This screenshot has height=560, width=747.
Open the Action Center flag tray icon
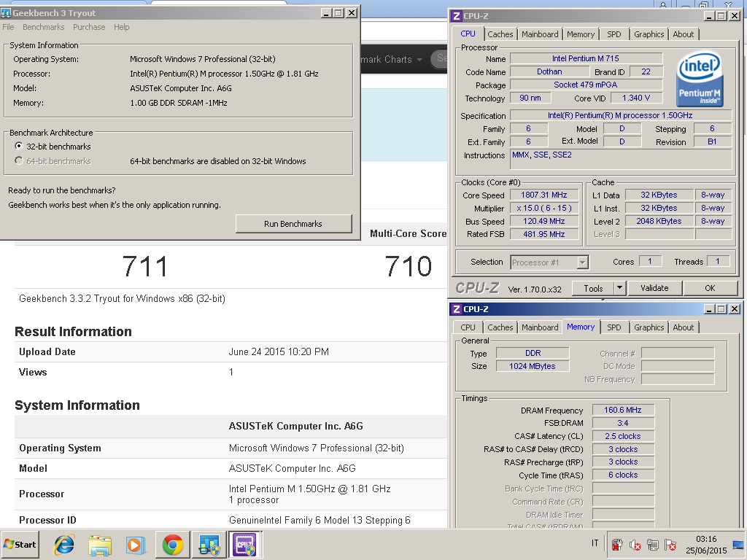click(670, 544)
